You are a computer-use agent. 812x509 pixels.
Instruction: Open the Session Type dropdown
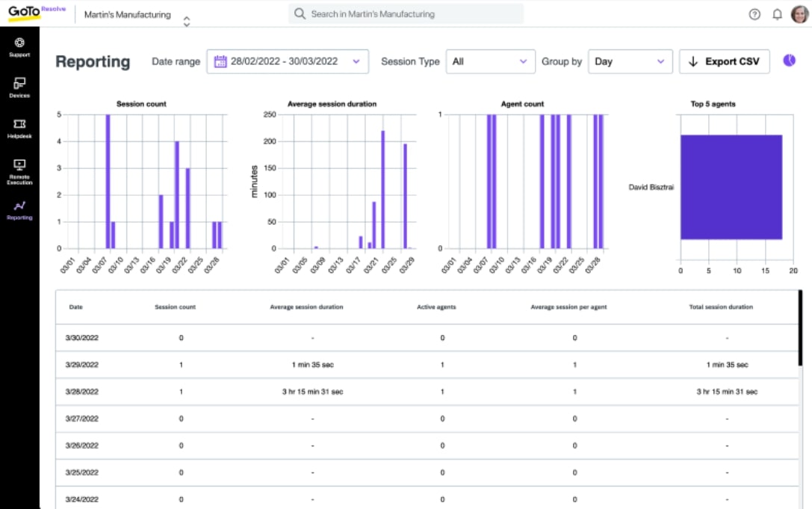(490, 61)
